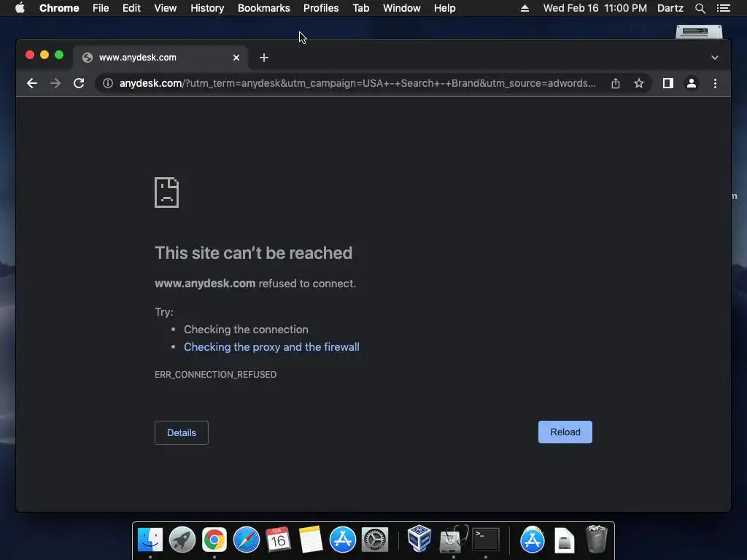Open the Trash in the Dock
The image size is (747, 560).
pyautogui.click(x=596, y=539)
